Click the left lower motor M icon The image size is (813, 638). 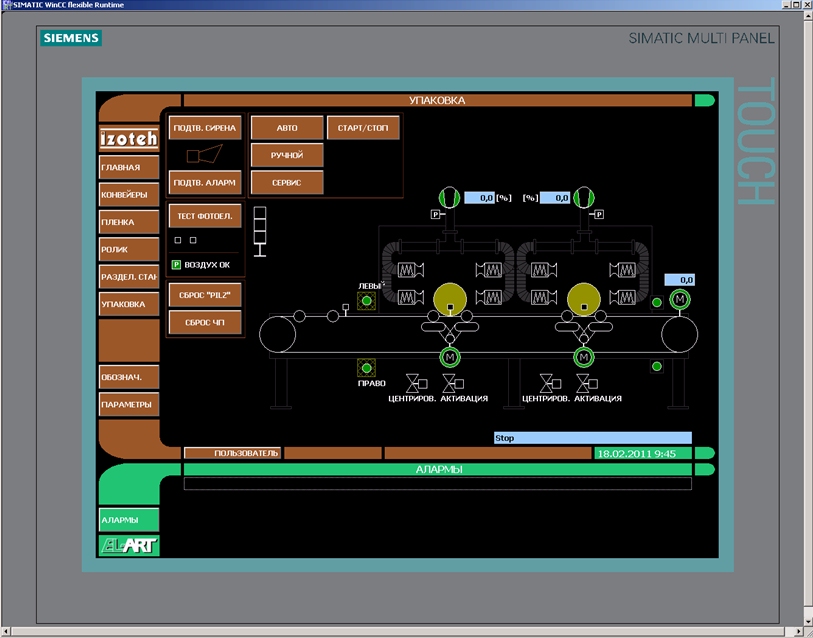click(x=449, y=357)
